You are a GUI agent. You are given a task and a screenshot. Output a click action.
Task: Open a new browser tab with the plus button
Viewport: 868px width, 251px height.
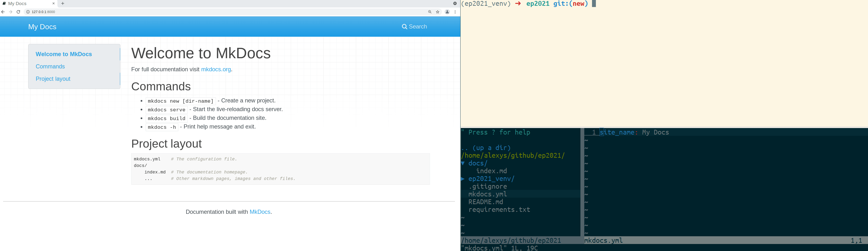click(63, 3)
